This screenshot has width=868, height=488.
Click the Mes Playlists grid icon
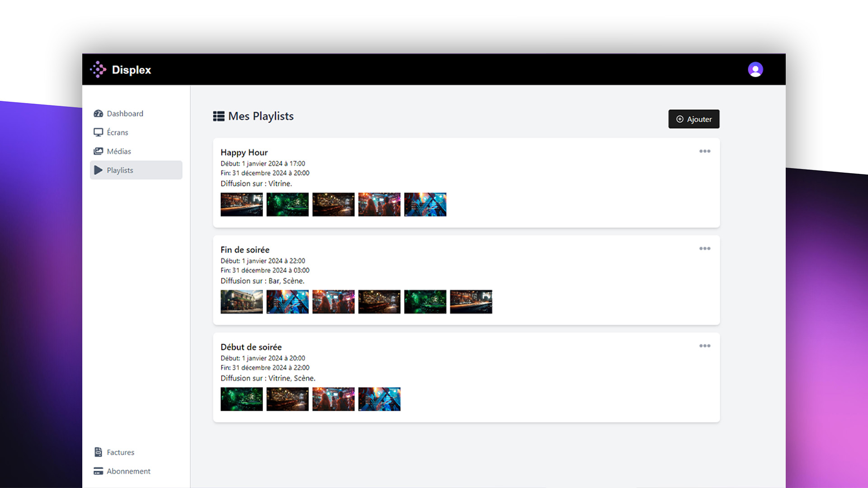(218, 116)
